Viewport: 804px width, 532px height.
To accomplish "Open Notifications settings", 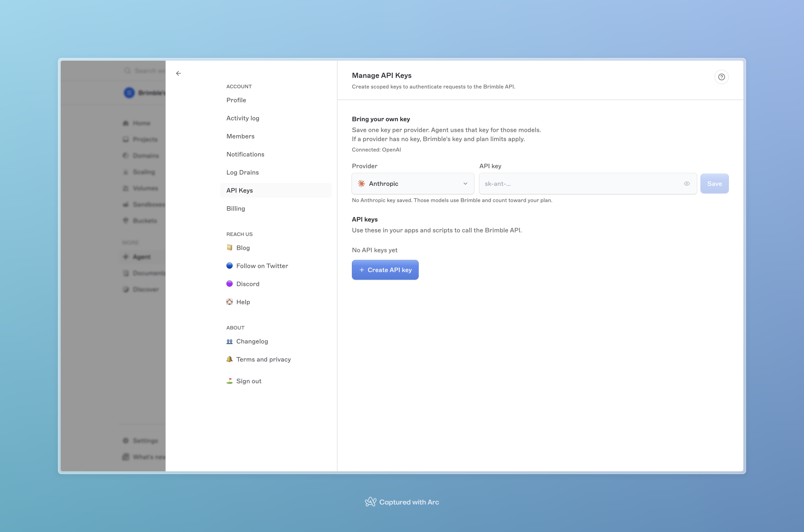I will coord(276,154).
